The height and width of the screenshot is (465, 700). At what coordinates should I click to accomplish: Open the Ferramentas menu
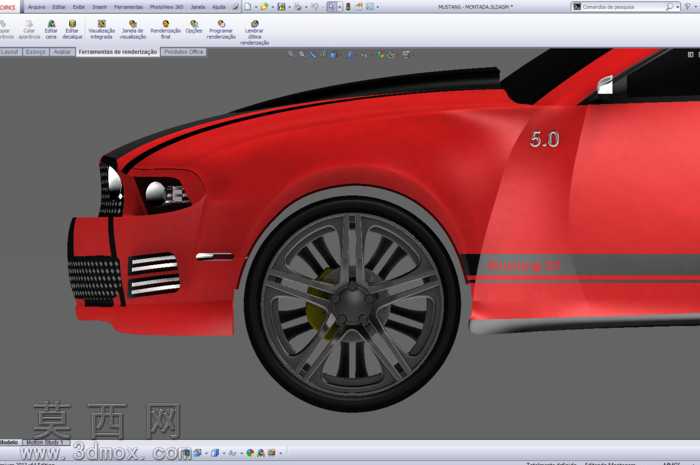coord(128,7)
